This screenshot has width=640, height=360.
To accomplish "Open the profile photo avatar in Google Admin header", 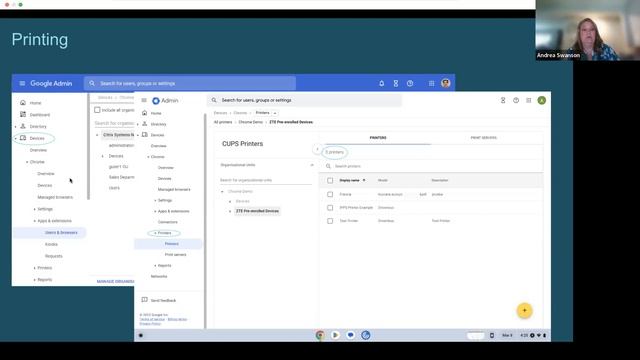I will 446,83.
